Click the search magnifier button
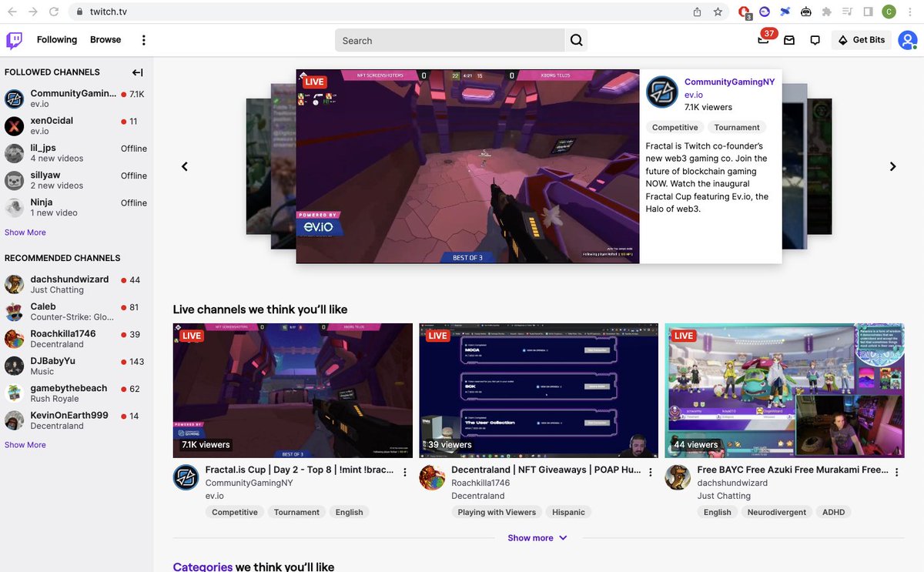924x572 pixels. 576,40
